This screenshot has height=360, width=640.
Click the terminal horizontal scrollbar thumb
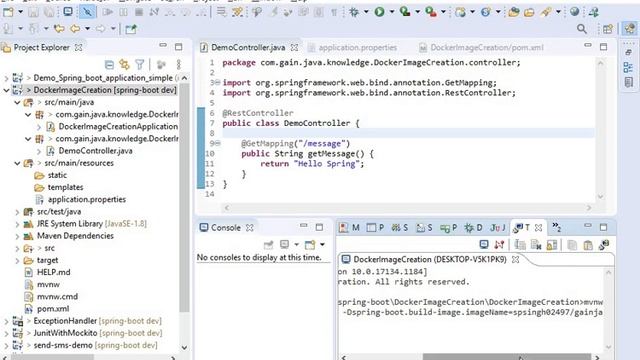[507, 357]
